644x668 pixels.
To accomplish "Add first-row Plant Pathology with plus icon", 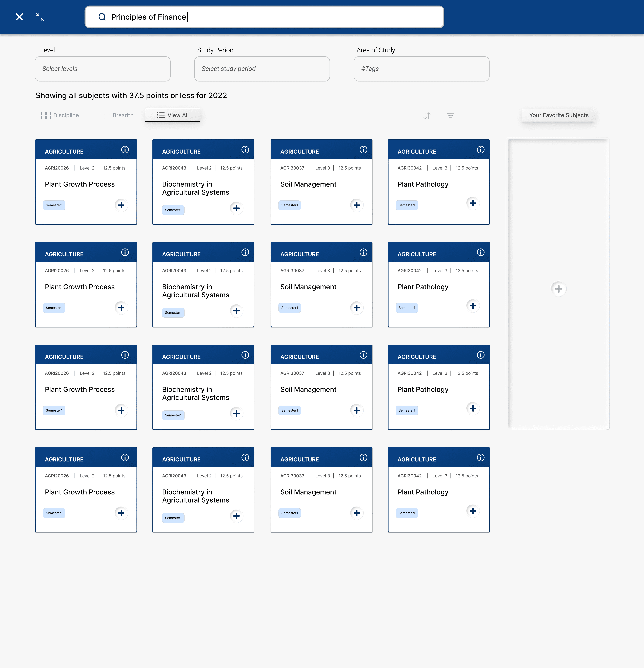I will 473,203.
